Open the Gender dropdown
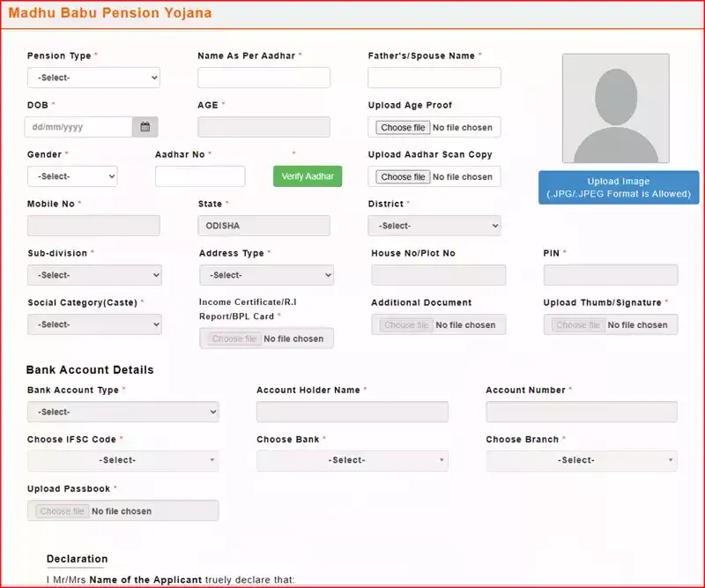The image size is (705, 588). (72, 176)
